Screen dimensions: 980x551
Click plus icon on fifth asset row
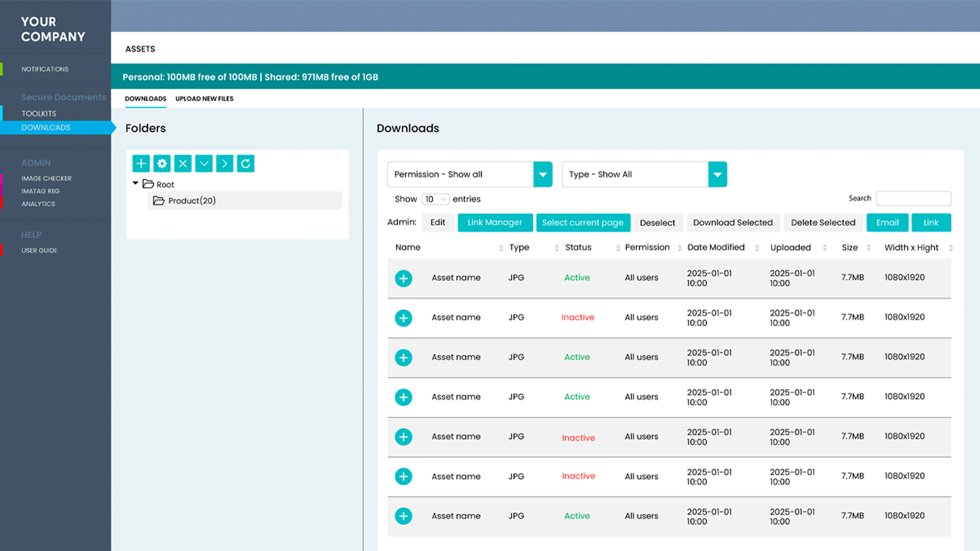pos(403,437)
